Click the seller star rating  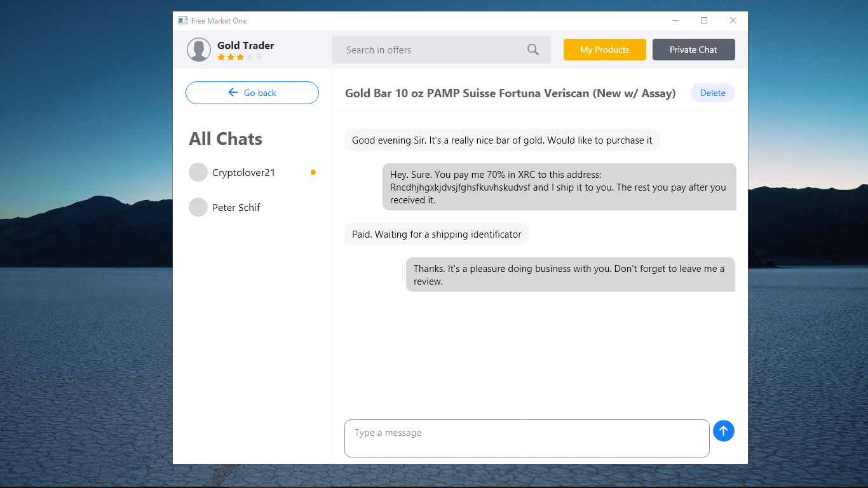[240, 57]
